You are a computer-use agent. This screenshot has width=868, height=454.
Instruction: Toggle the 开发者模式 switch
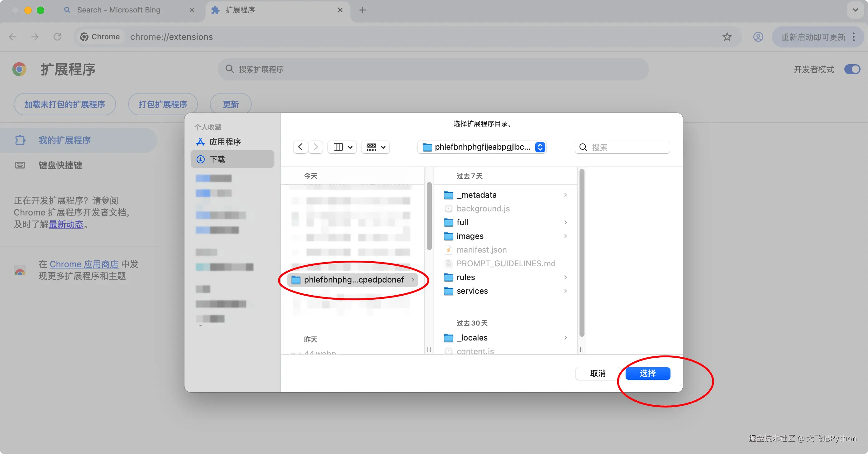pyautogui.click(x=852, y=69)
